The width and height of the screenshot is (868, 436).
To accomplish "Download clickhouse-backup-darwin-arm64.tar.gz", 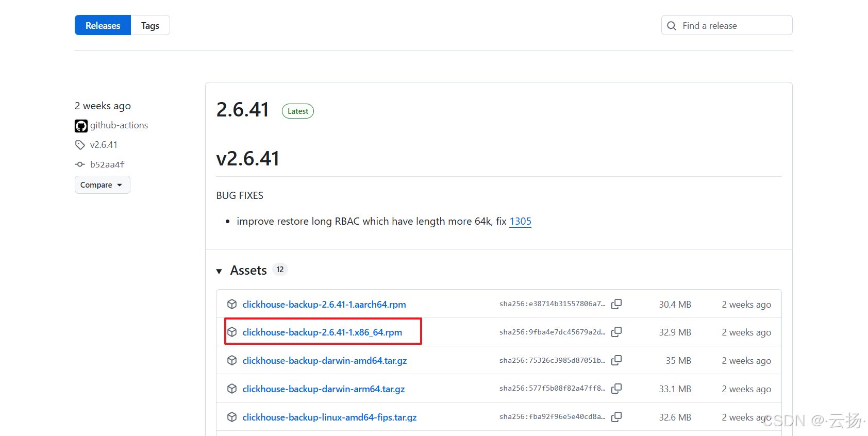I will pos(324,389).
